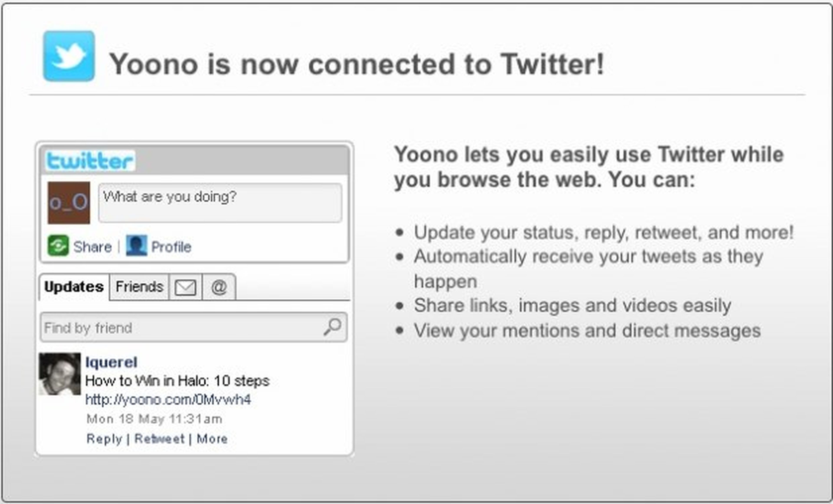The height and width of the screenshot is (504, 833).
Task: Click the blue Profile silhouette icon
Action: 137,245
